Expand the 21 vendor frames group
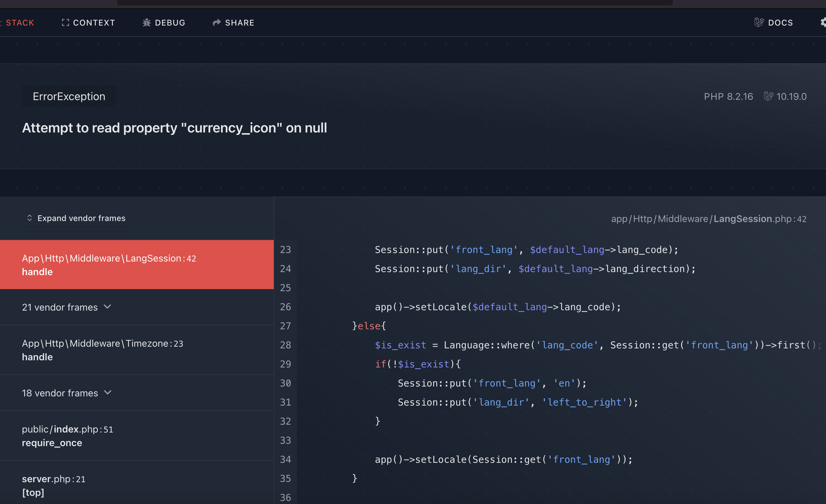Image resolution: width=826 pixels, height=504 pixels. point(137,307)
